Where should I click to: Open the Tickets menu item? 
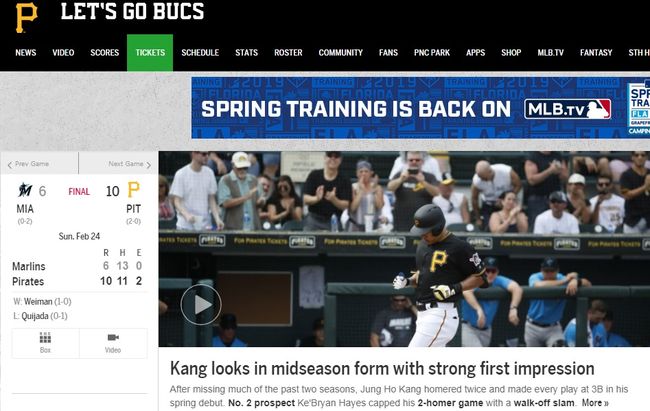[x=150, y=53]
